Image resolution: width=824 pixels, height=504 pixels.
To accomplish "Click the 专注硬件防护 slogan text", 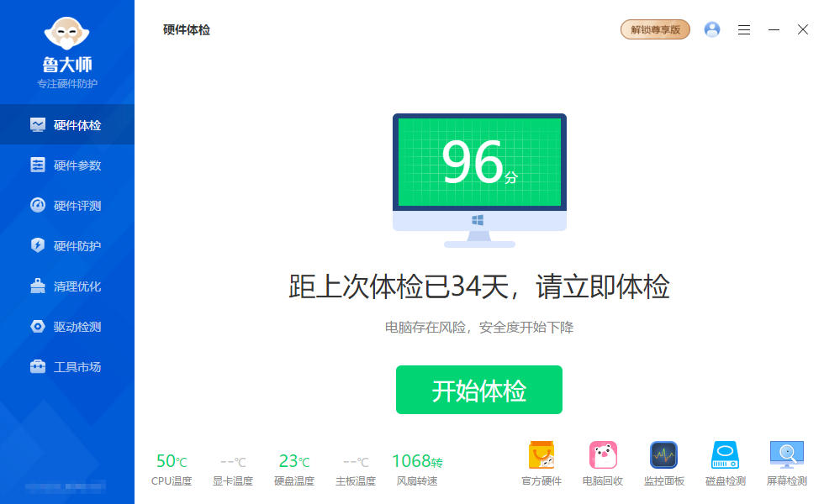I will click(x=67, y=83).
